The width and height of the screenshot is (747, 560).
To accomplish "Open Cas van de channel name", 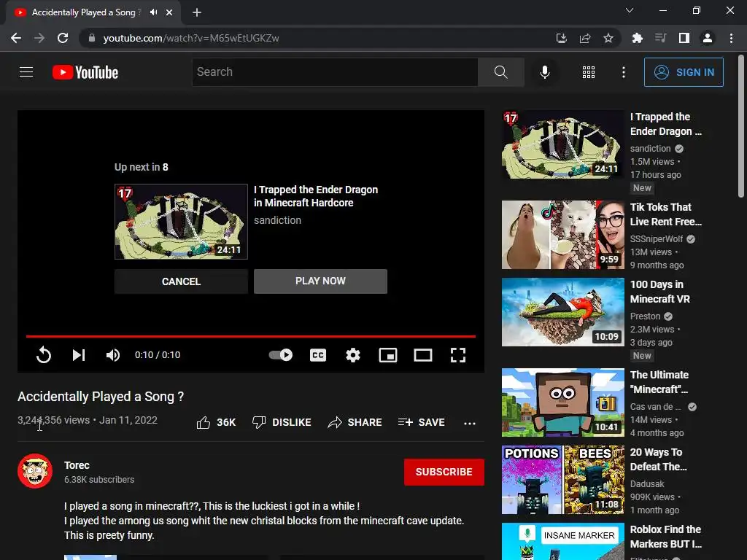I will 656,407.
